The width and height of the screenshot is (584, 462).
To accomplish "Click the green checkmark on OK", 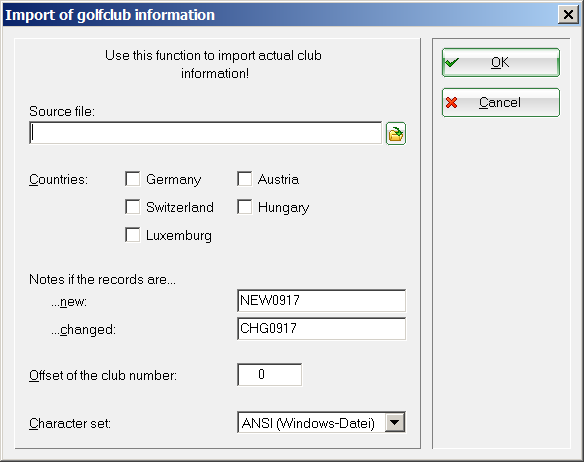I will tap(452, 63).
